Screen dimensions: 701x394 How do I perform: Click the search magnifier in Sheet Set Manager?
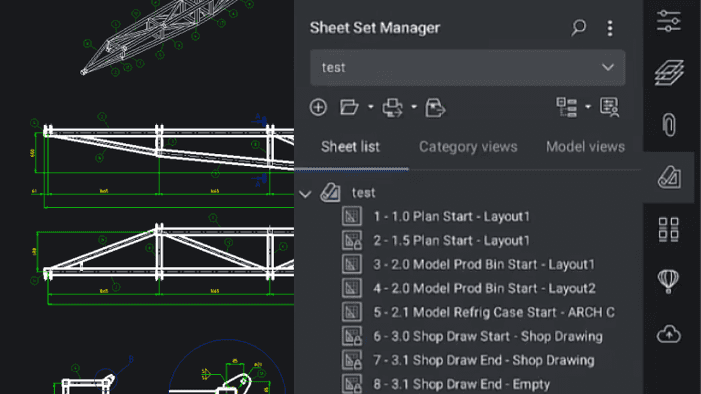click(579, 28)
